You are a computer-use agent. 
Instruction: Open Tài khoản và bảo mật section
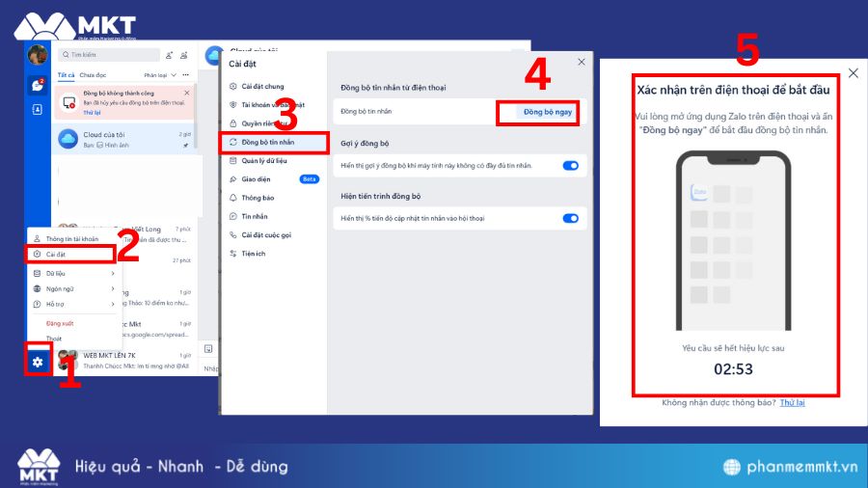(275, 105)
